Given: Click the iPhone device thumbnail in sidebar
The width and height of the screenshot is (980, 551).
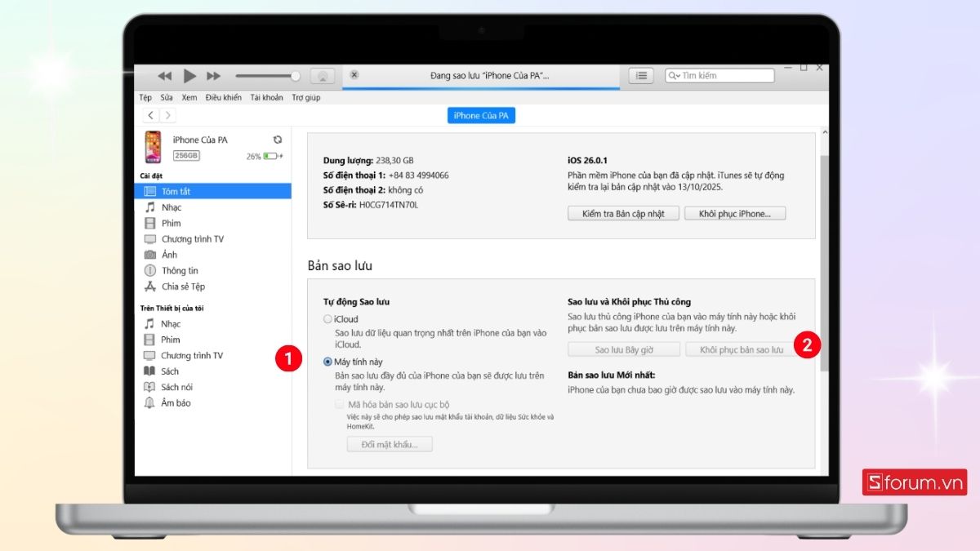Looking at the screenshot, I should (153, 147).
